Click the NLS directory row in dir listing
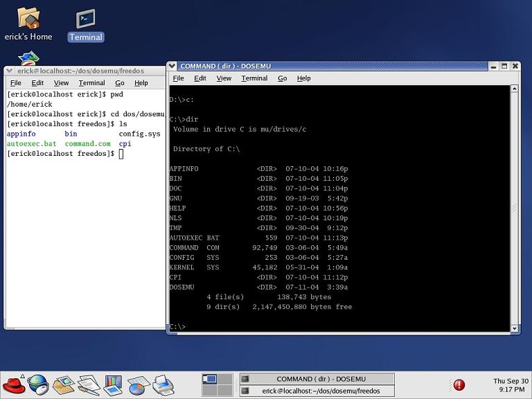 (x=258, y=218)
